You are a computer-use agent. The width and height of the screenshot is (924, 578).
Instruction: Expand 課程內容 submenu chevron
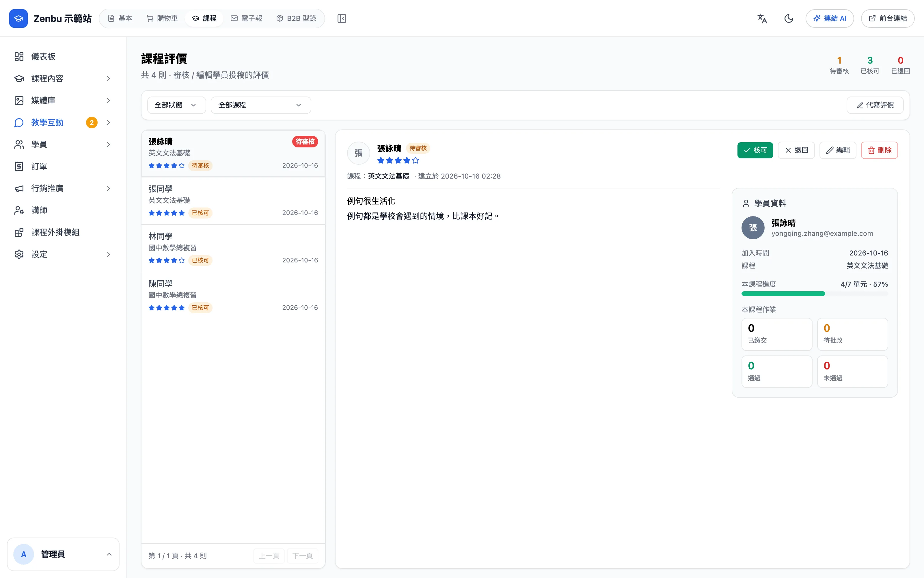click(x=109, y=78)
